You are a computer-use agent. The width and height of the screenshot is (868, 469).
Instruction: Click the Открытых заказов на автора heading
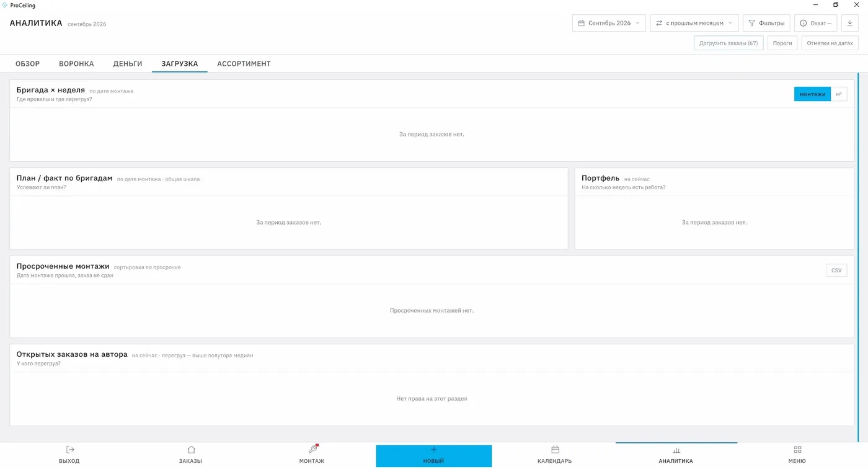[x=72, y=354]
